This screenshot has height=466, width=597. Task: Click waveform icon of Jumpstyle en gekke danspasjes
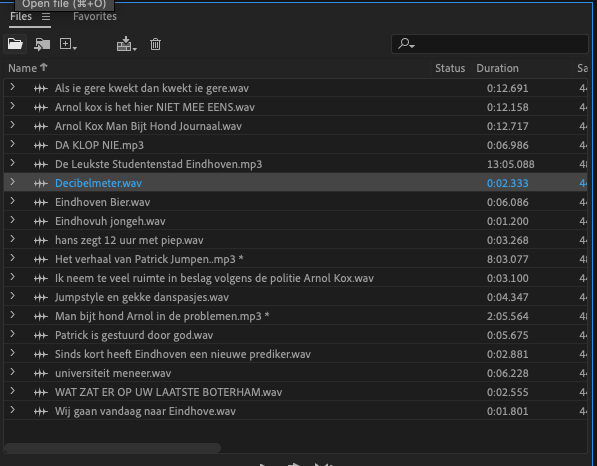click(41, 298)
